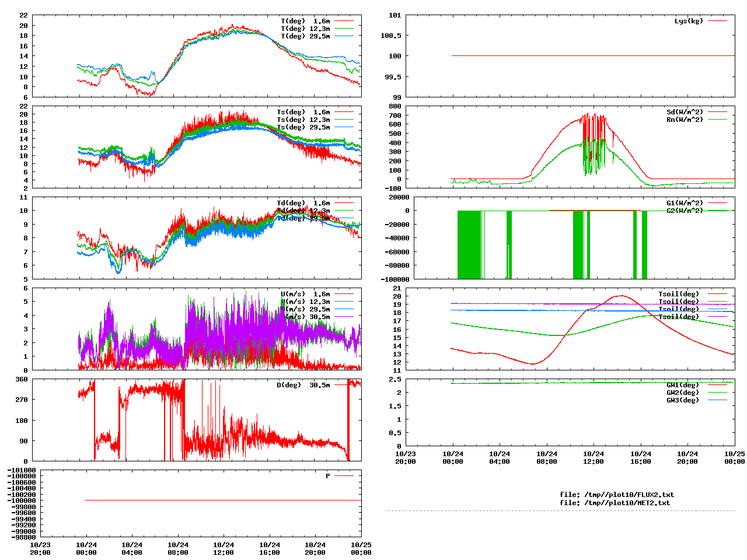Screen dimensions: 747x560
Task: Click the '700' y-axis tick on radiation plot
Action: (395, 116)
